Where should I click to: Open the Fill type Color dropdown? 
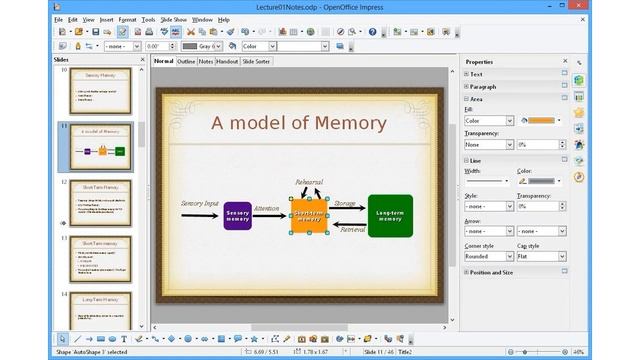tap(489, 121)
